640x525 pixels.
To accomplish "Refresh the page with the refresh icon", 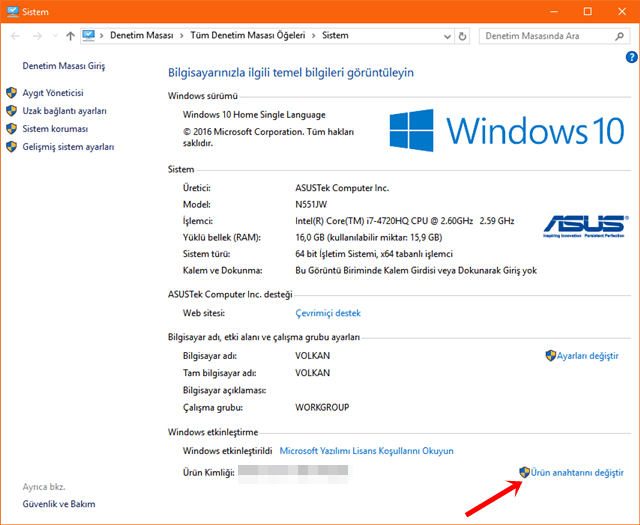I will click(x=462, y=36).
